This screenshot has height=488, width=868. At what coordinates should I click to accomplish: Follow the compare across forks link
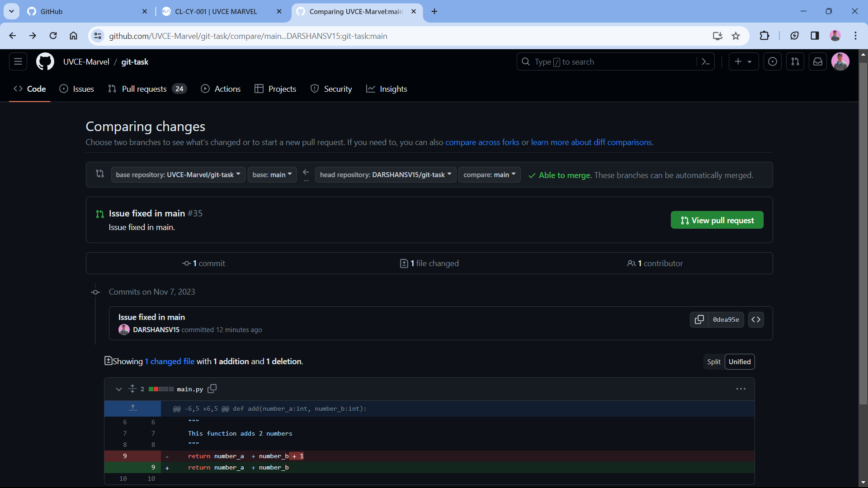(x=482, y=142)
